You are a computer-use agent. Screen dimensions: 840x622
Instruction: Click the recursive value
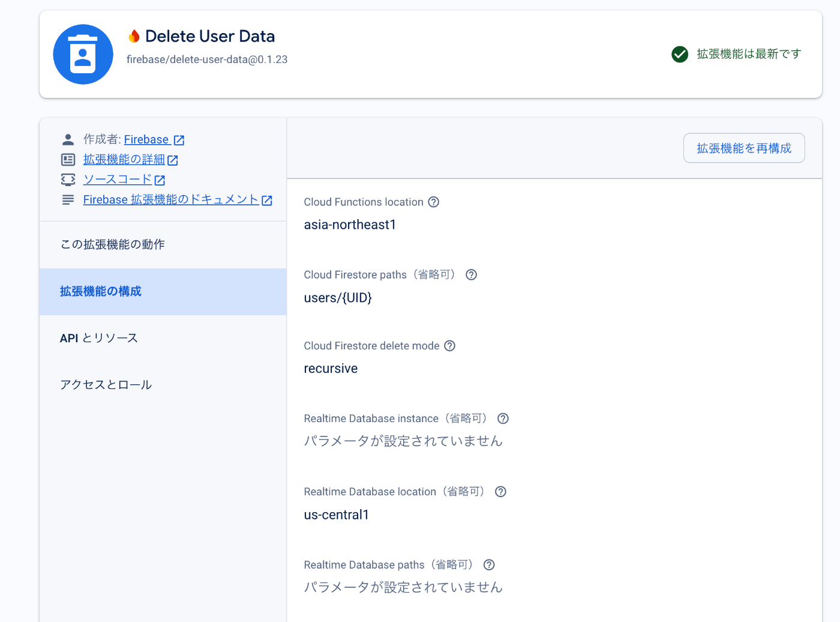tap(331, 369)
